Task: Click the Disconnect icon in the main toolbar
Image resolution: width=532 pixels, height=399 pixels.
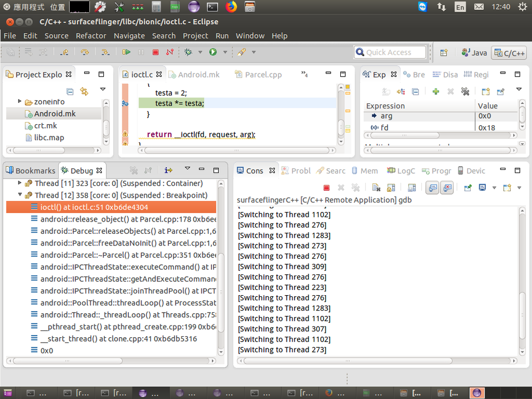Action: tap(170, 52)
